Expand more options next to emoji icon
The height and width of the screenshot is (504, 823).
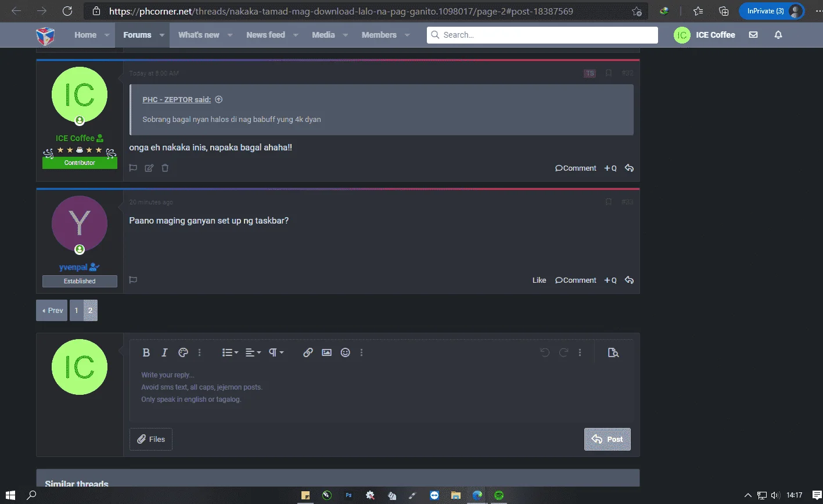click(x=362, y=352)
